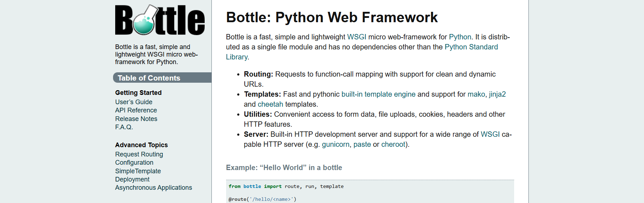Open the Python Standard Library link
The width and height of the screenshot is (644, 203).
click(x=471, y=47)
